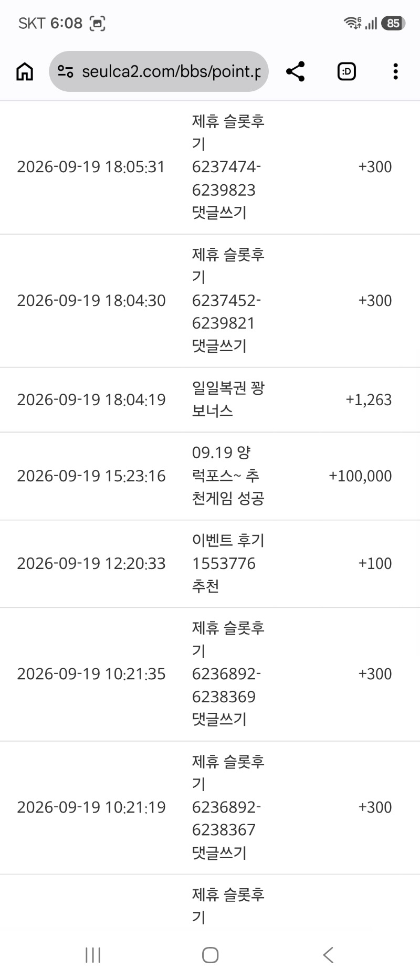This screenshot has height=980, width=420.
Task: Select the 6236892-6238369 comment entry
Action: [210, 675]
